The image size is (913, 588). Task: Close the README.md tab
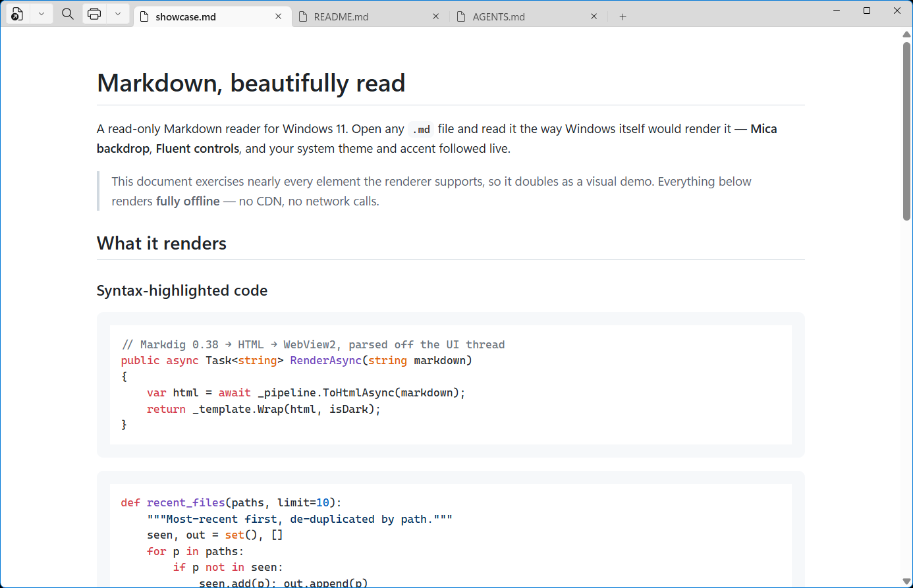(435, 16)
